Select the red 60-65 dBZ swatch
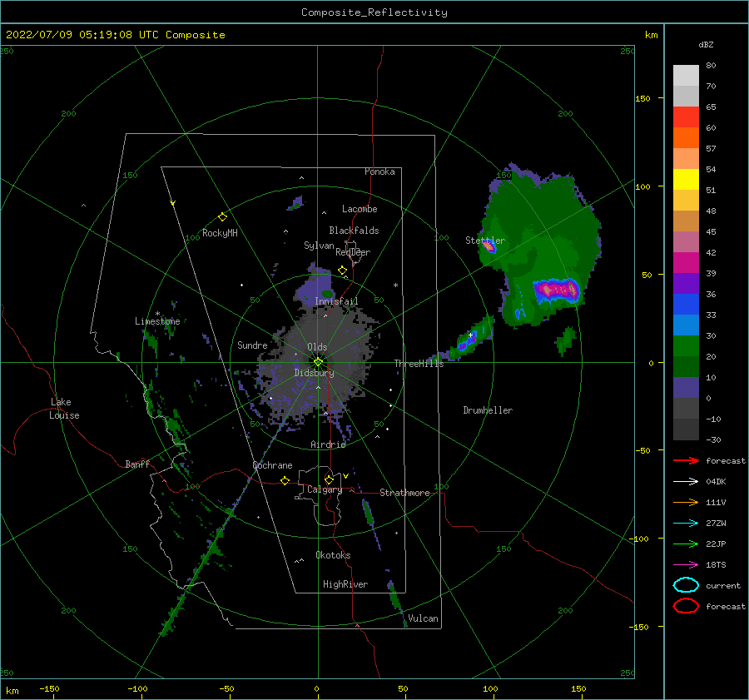Viewport: 749px width, 700px height. tap(686, 117)
